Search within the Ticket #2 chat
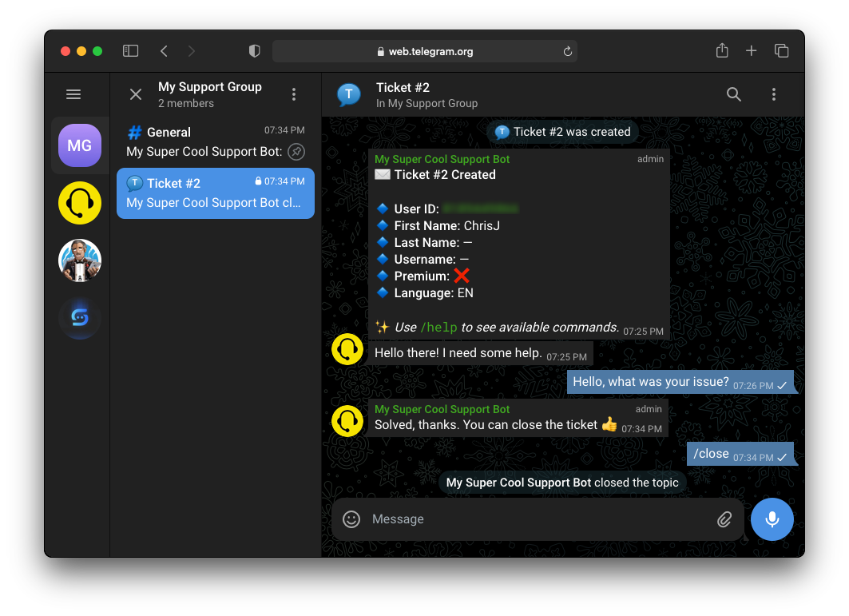This screenshot has height=616, width=849. (x=734, y=94)
